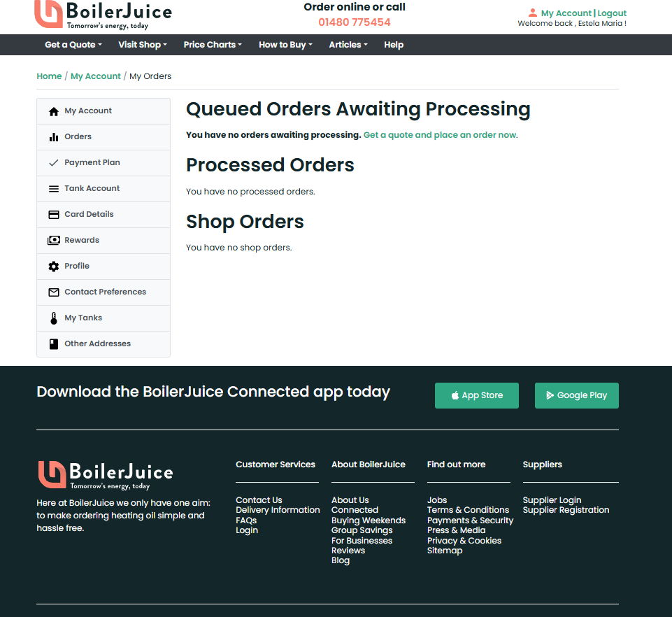Viewport: 672px width, 617px height.
Task: Open the Price Charts dropdown menu
Action: [213, 45]
